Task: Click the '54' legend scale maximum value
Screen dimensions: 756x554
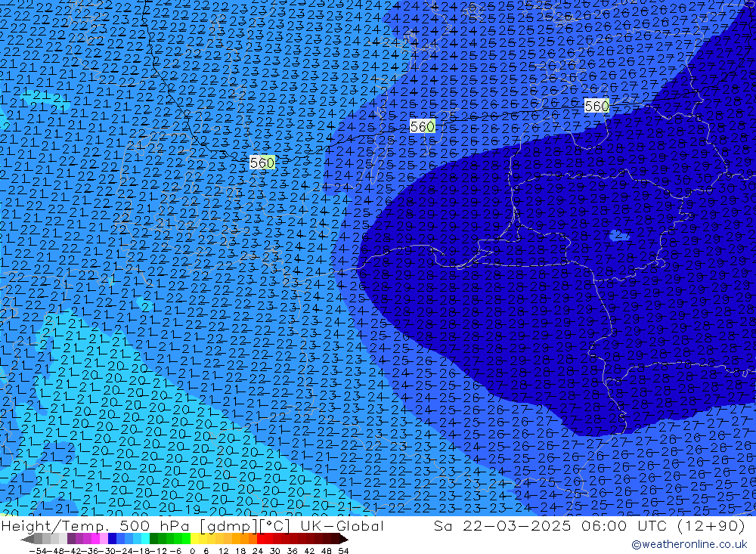Action: coord(344,551)
